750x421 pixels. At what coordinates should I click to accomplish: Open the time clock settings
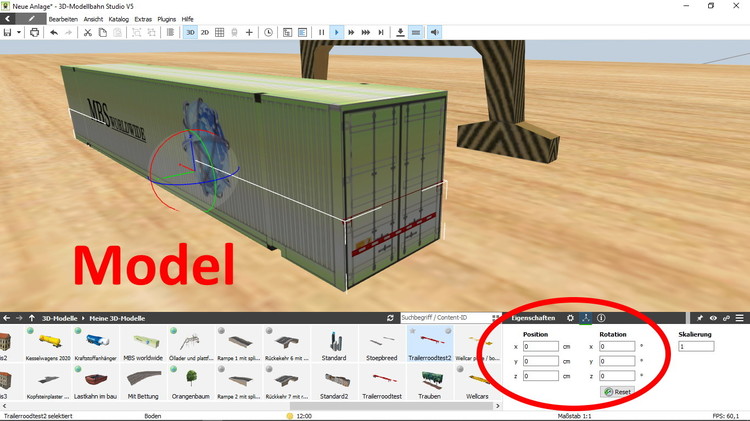[268, 33]
